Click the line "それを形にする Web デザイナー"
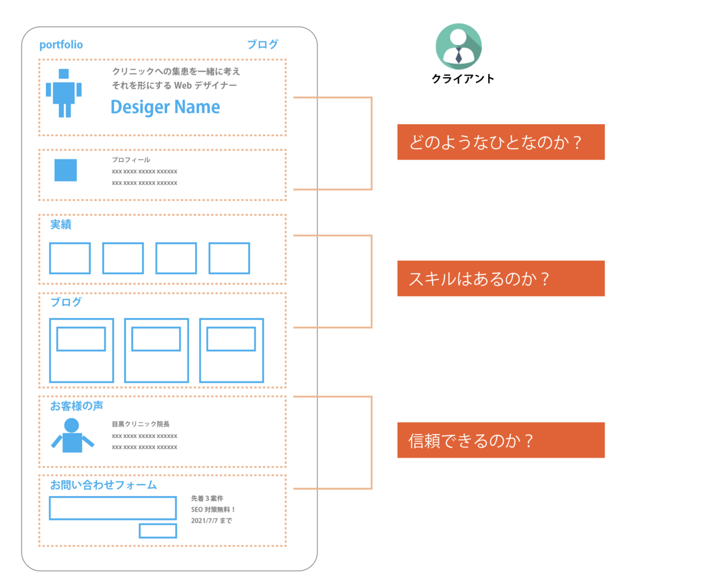The width and height of the screenshot is (716, 588). tap(174, 85)
